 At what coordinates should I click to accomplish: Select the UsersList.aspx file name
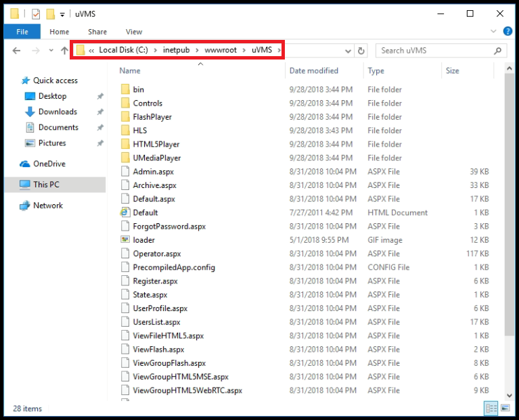tap(156, 322)
